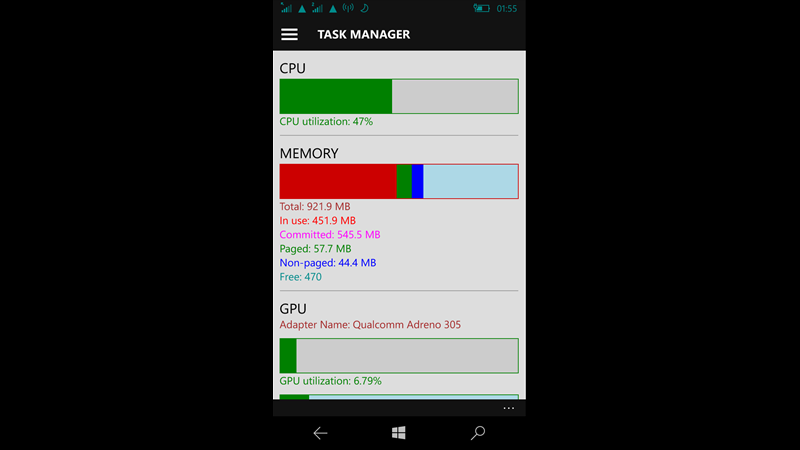This screenshot has height=450, width=800.
Task: Open the hamburger navigation menu
Action: click(x=289, y=34)
